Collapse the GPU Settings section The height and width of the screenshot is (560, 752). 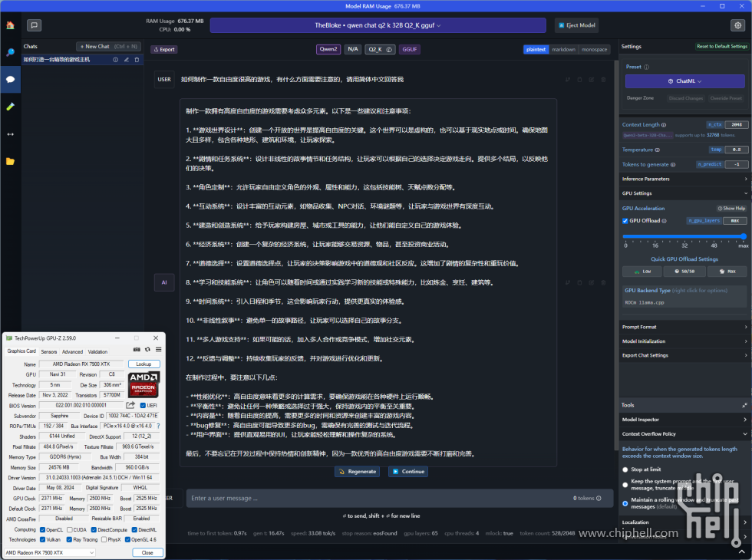(x=684, y=193)
